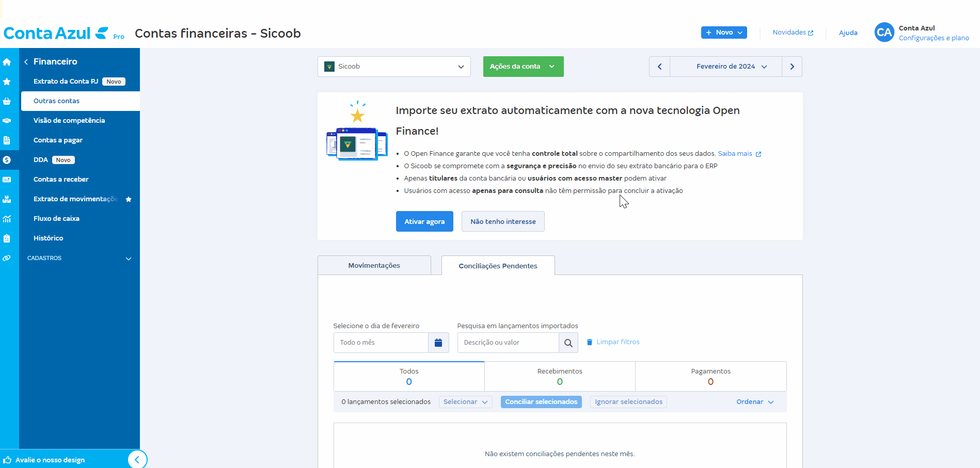Go to previous month arrow
The width and height of the screenshot is (980, 468).
[659, 67]
